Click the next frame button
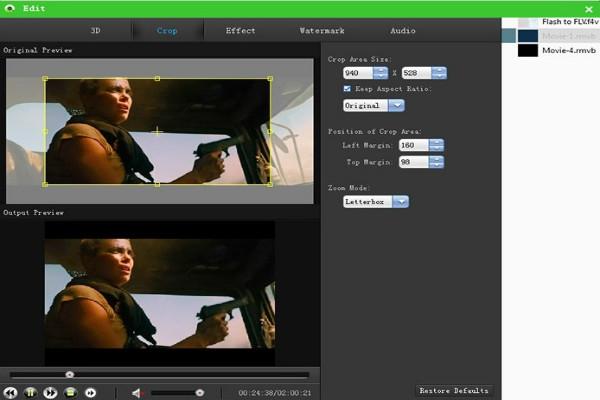The width and height of the screenshot is (600, 400). pos(90,393)
